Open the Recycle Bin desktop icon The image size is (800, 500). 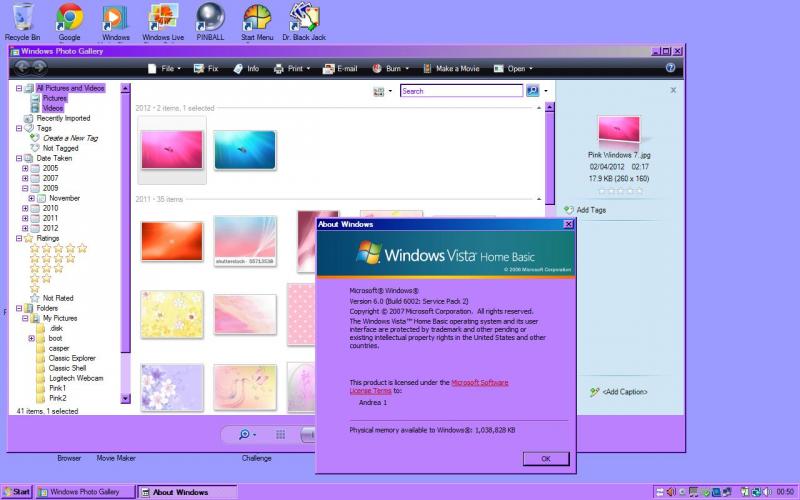pyautogui.click(x=22, y=21)
